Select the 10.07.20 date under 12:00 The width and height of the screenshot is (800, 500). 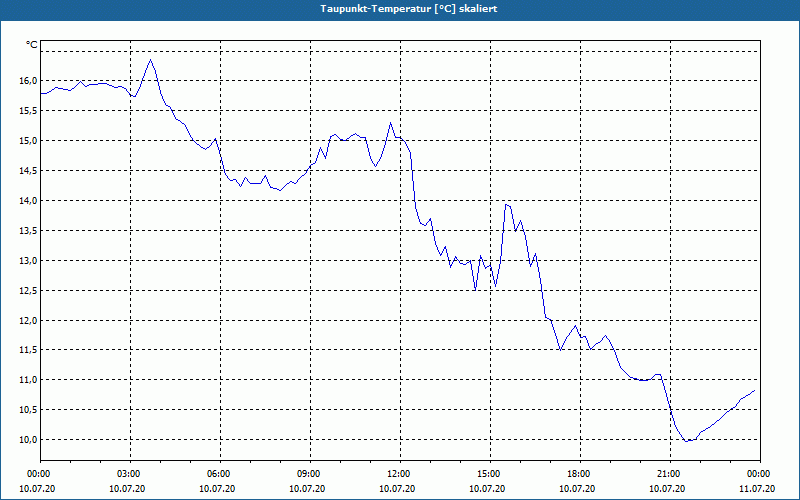point(397,489)
